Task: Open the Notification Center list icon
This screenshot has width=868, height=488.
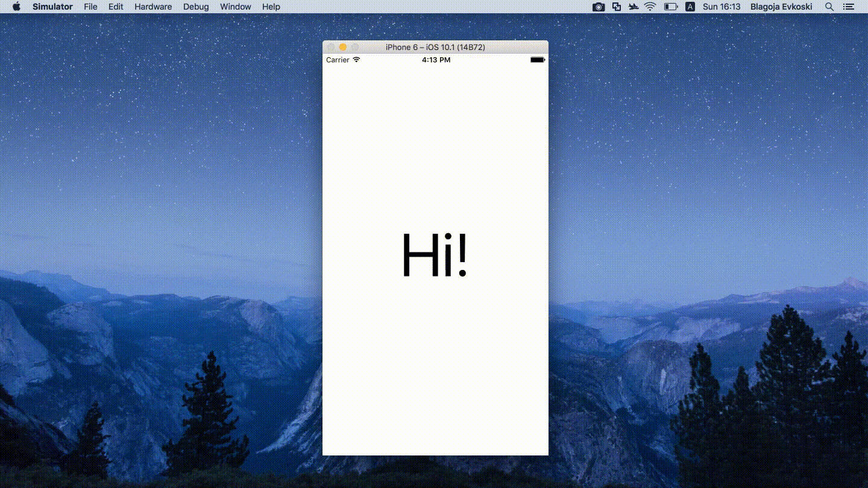Action: [849, 7]
